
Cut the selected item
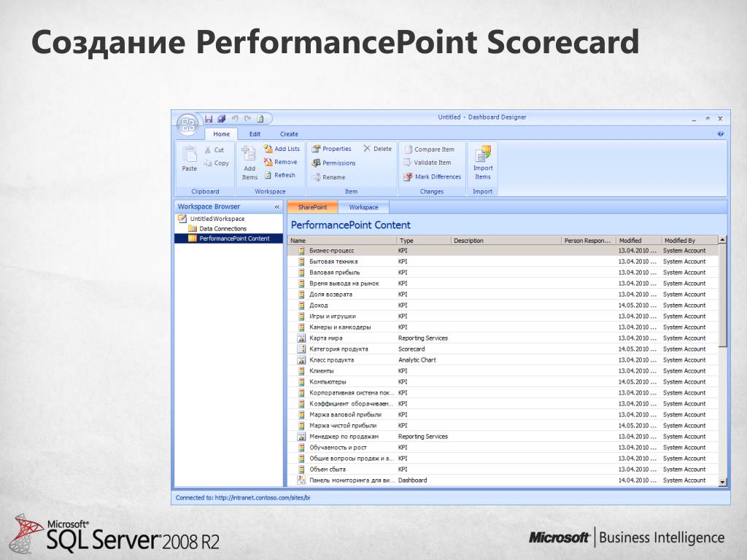click(214, 149)
